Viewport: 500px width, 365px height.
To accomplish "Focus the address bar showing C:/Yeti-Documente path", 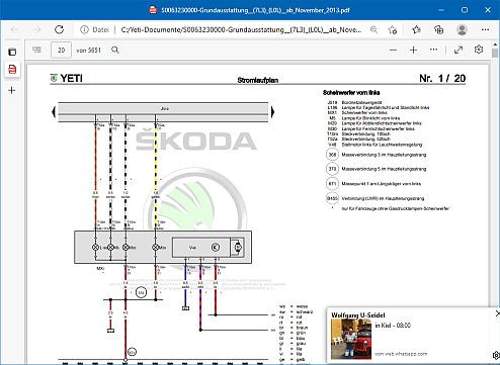I will pyautogui.click(x=241, y=30).
